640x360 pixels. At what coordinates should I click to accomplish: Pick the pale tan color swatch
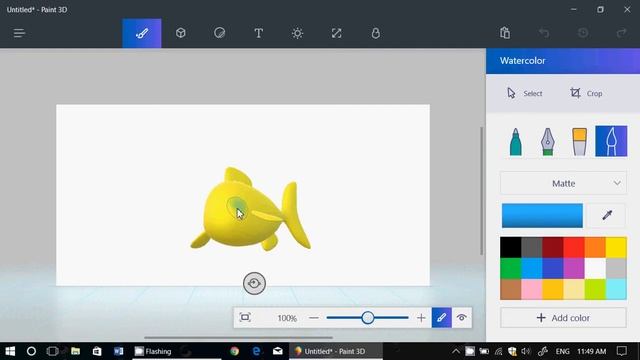574,289
